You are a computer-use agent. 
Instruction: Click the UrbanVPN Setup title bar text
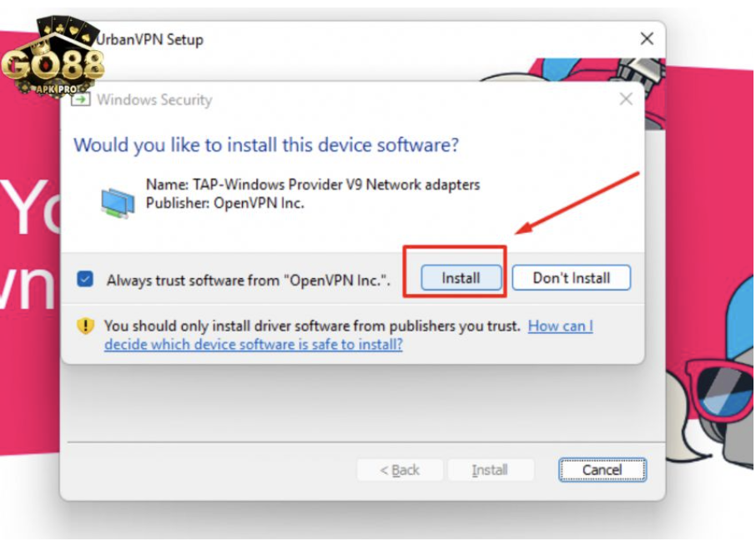pos(151,39)
